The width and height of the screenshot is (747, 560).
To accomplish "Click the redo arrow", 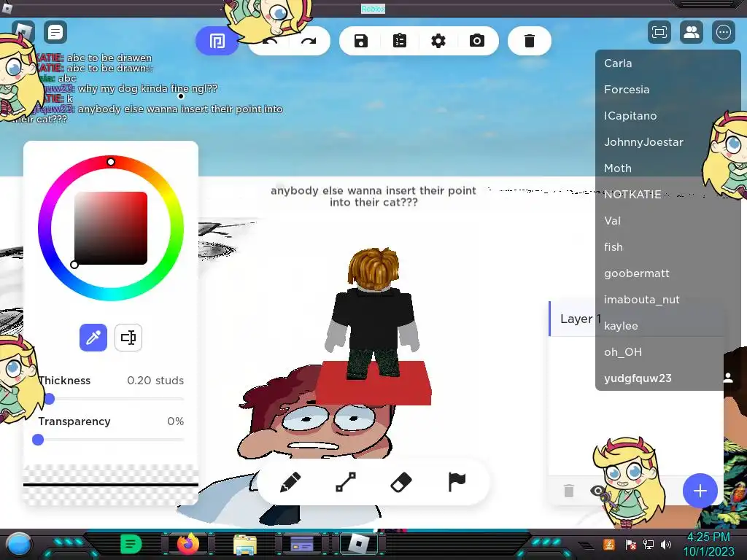I will tap(309, 42).
